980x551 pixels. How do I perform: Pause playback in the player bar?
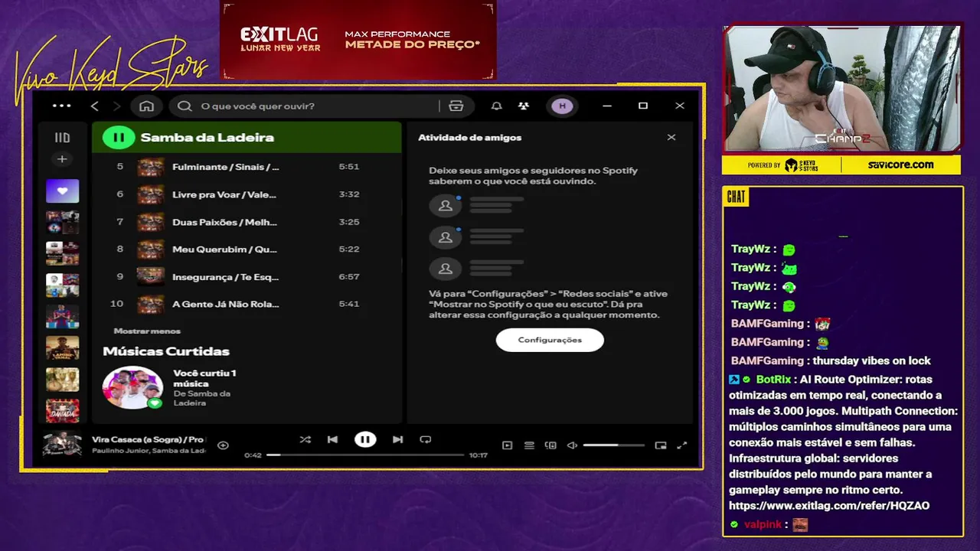click(x=365, y=439)
